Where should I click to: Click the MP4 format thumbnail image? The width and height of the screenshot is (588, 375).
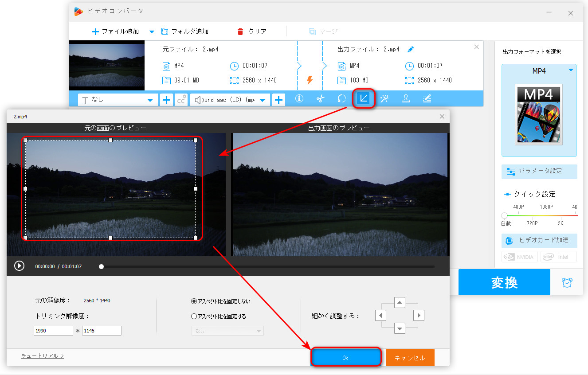(538, 114)
